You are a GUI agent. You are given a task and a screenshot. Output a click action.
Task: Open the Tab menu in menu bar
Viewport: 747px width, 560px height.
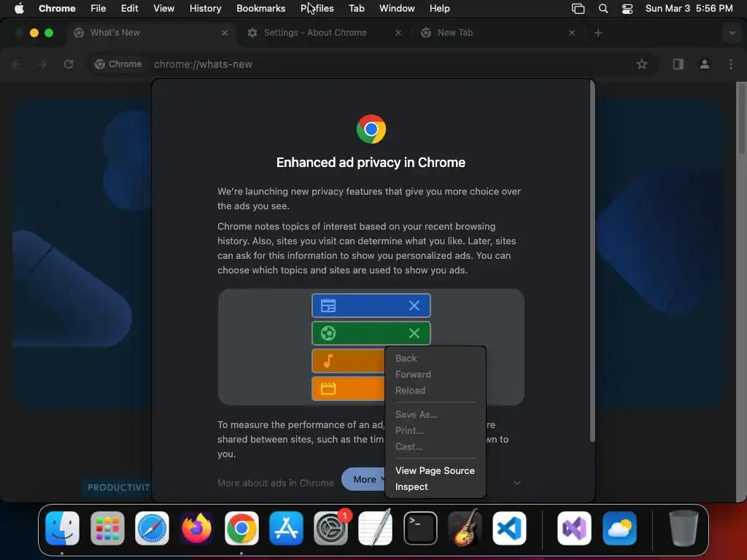point(356,8)
